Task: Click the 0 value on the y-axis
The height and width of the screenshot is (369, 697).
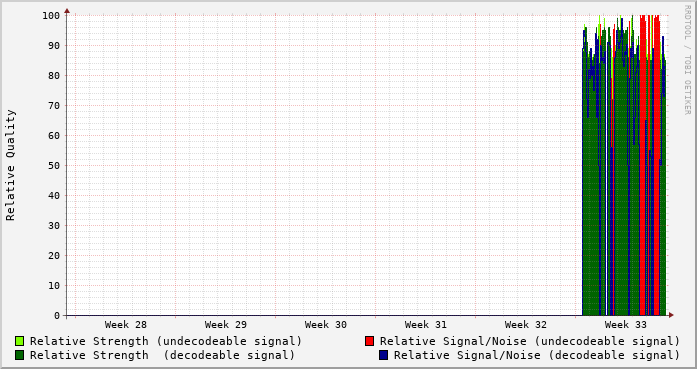Action: tap(57, 316)
